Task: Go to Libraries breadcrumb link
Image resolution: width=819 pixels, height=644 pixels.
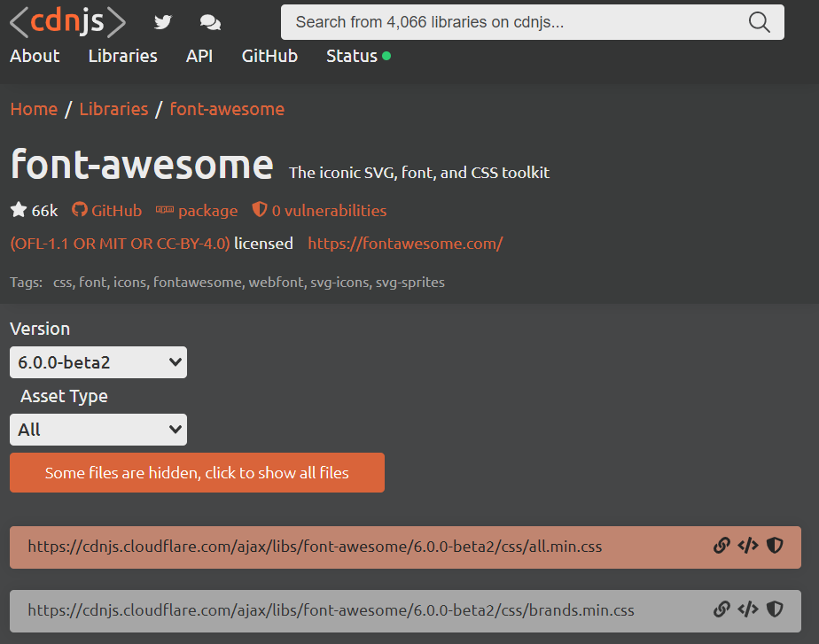Action: coord(113,109)
